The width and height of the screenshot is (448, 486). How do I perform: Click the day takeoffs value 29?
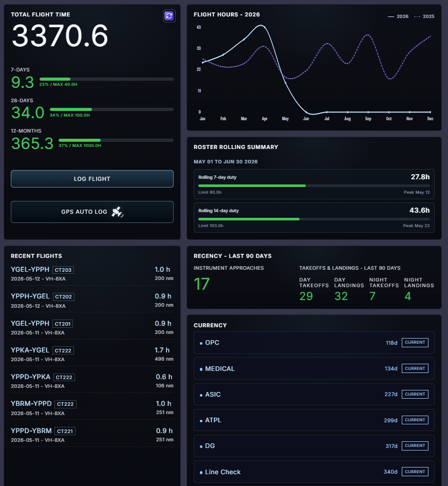[x=306, y=296]
